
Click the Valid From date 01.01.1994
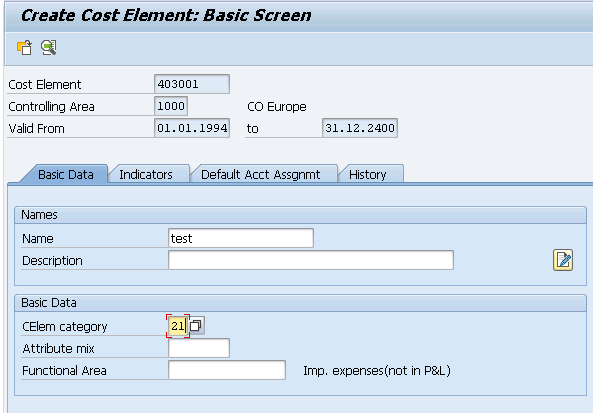192,128
